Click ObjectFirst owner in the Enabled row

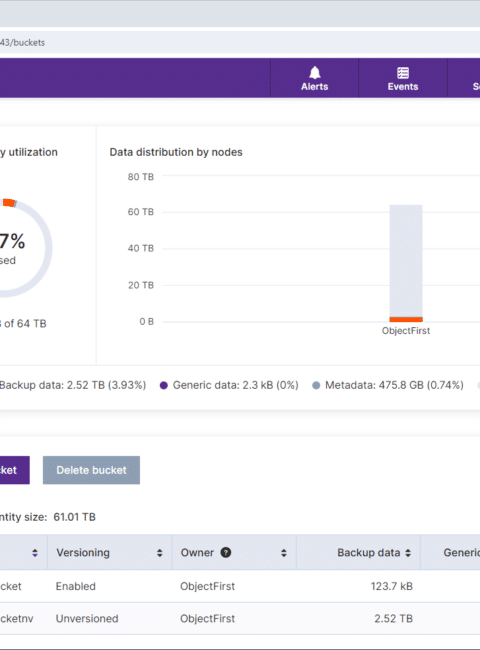click(x=207, y=586)
